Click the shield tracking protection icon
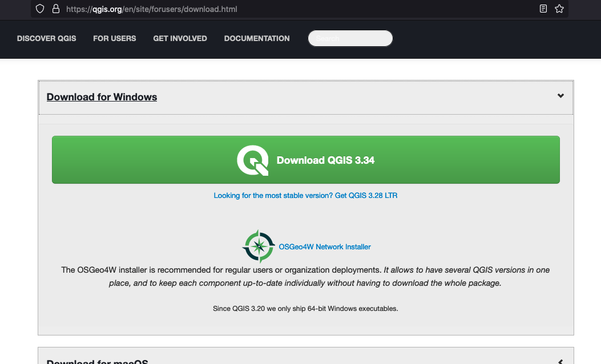 (40, 9)
